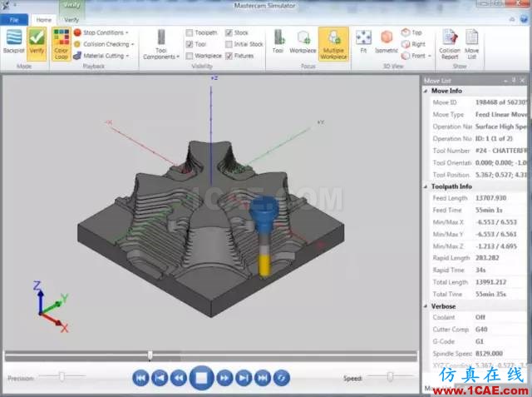Image resolution: width=532 pixels, height=397 pixels.
Task: Click the Tool Components icon
Action: (x=161, y=37)
